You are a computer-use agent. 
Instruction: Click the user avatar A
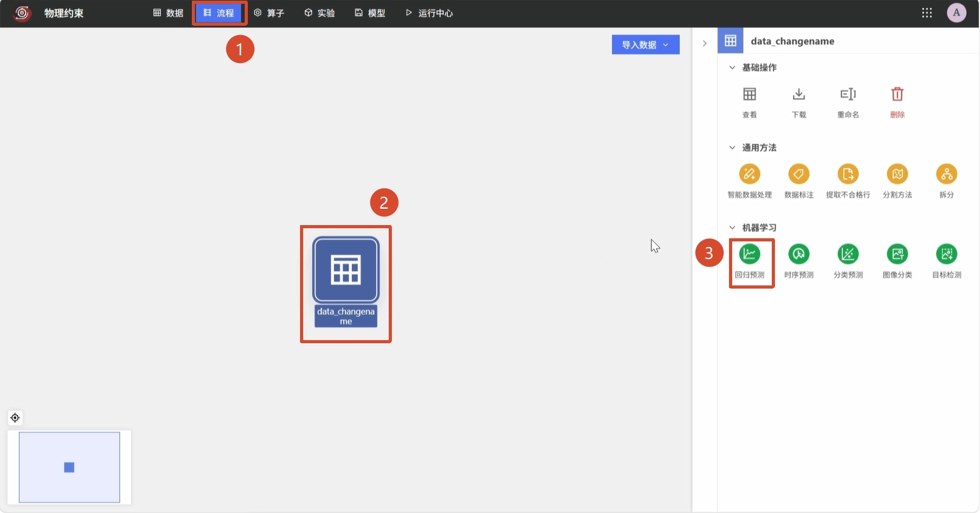click(957, 13)
